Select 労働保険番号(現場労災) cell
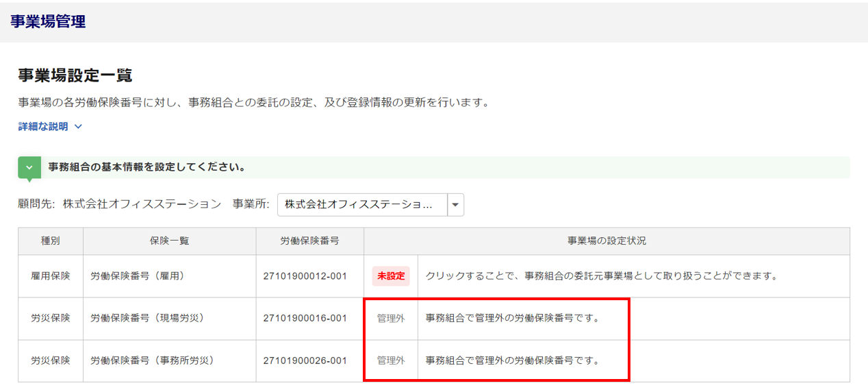This screenshot has height=390, width=868. tap(170, 319)
